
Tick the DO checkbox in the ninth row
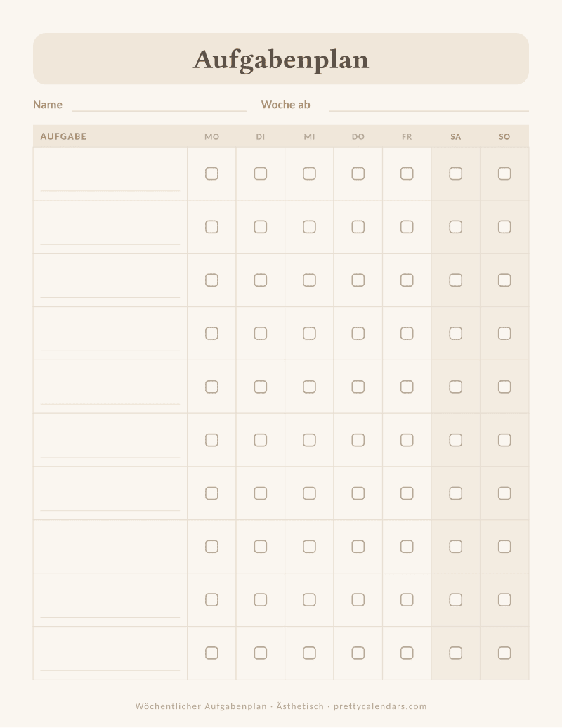coord(358,600)
